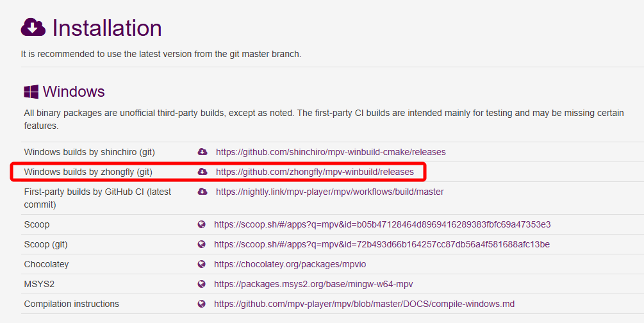
Task: Click 'Windows builds by zhongfly (git)' label
Action: click(88, 172)
